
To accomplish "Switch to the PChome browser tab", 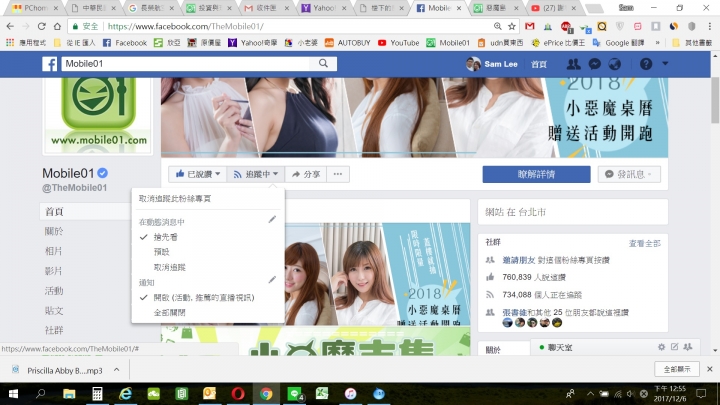I will pos(35,8).
